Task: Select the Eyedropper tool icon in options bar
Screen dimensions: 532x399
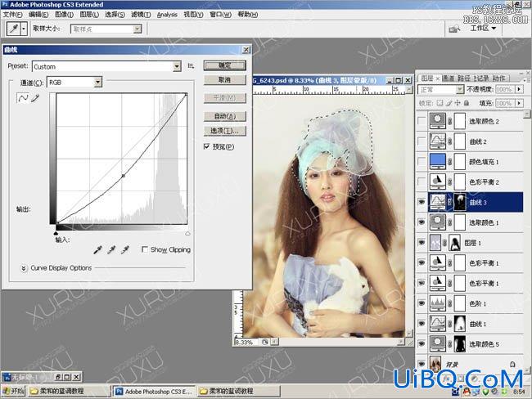Action: pyautogui.click(x=14, y=29)
